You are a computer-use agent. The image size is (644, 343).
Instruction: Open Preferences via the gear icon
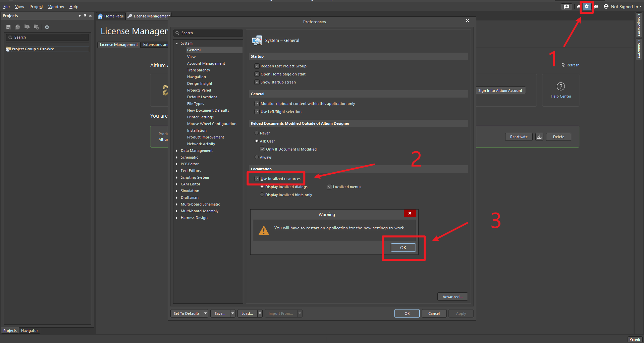point(587,6)
